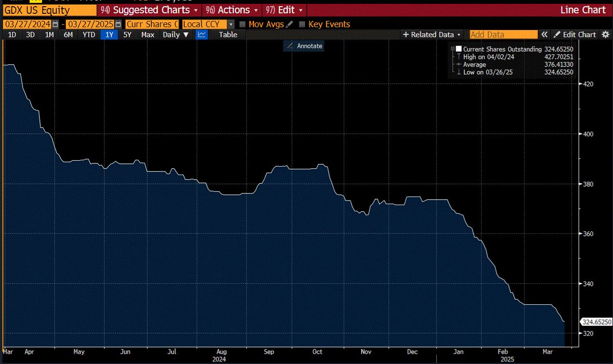Collapse the legend tree expander

point(453,48)
